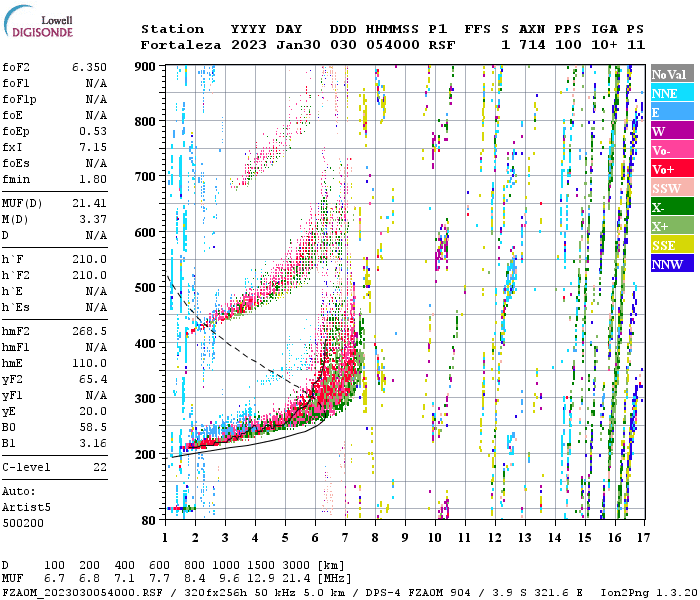This screenshot has width=700, height=600.
Task: Click the FZA0M_2023030054000.RSF filename
Action: (83, 593)
